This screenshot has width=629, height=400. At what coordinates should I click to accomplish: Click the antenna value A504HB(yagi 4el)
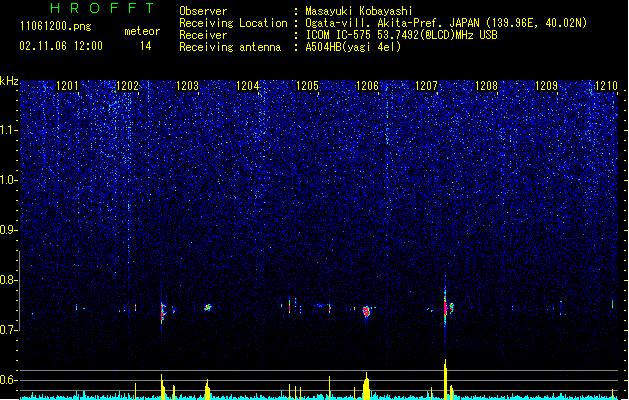(x=353, y=47)
